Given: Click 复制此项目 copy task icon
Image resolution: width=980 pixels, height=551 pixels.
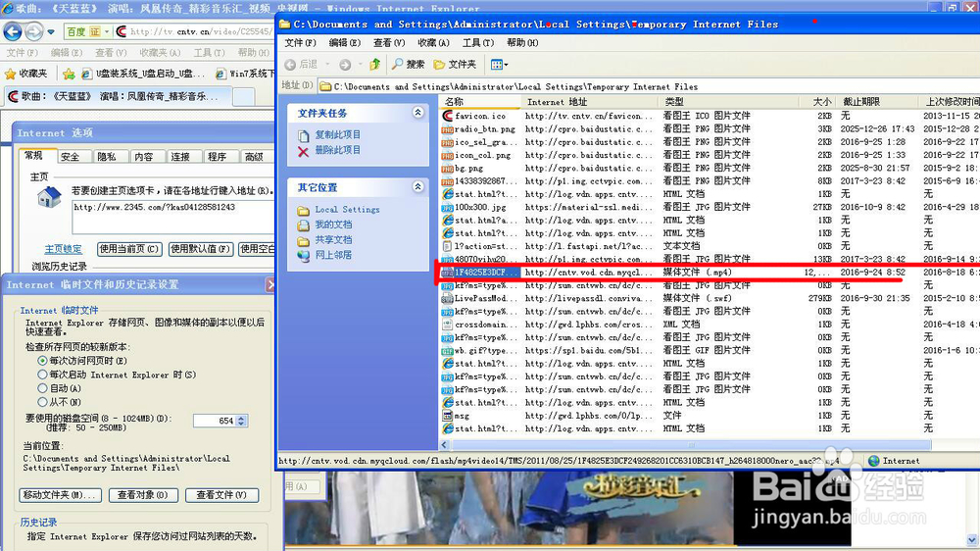Looking at the screenshot, I should [303, 135].
